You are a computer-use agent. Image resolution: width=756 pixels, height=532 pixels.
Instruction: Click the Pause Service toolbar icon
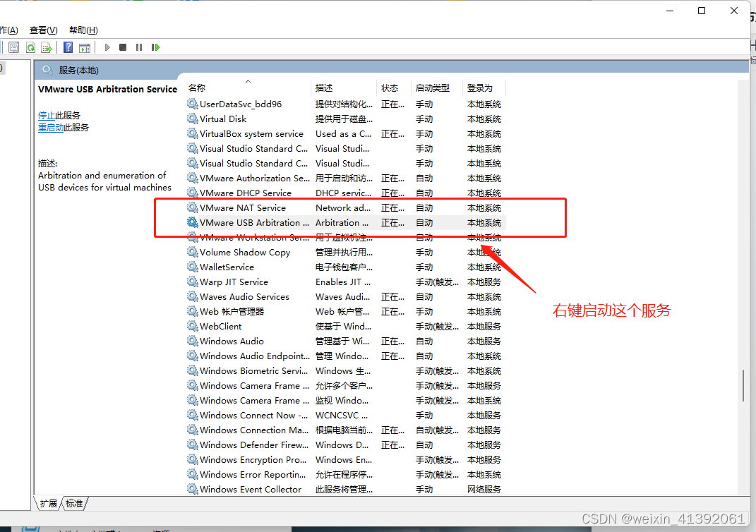tap(139, 47)
